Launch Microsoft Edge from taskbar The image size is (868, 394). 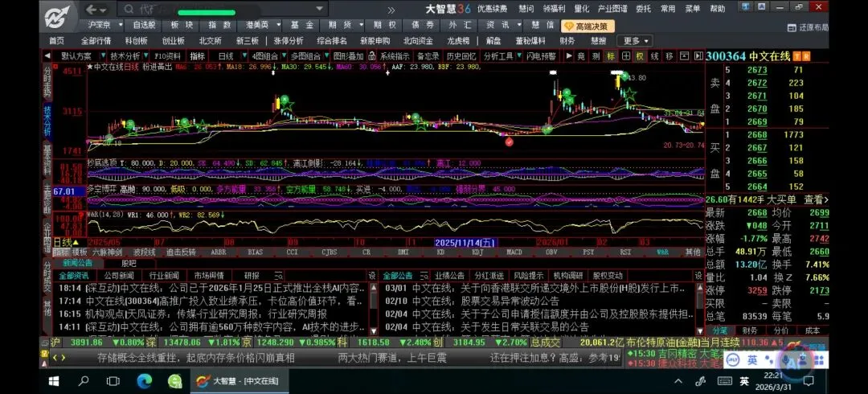click(144, 381)
